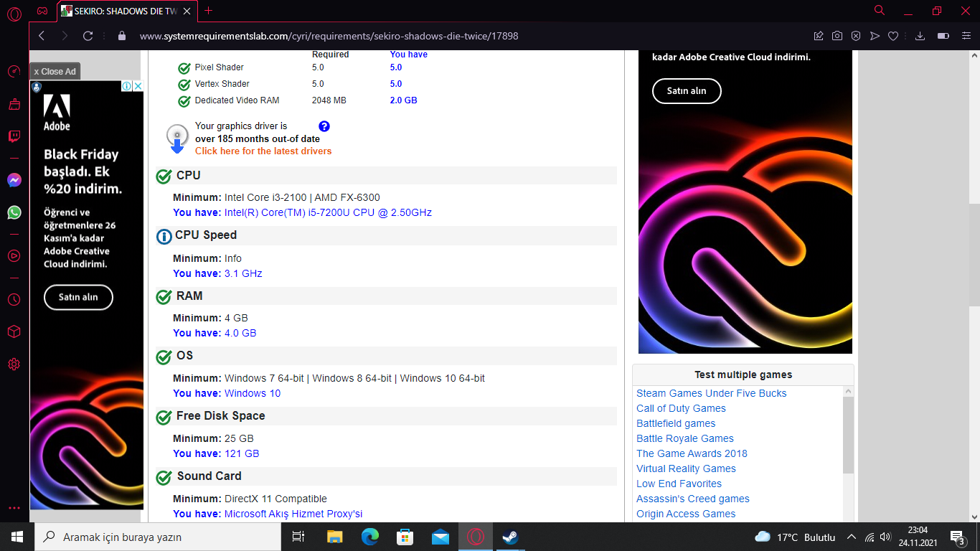Click the '3.1 GHz' CPU speed value

tap(243, 273)
